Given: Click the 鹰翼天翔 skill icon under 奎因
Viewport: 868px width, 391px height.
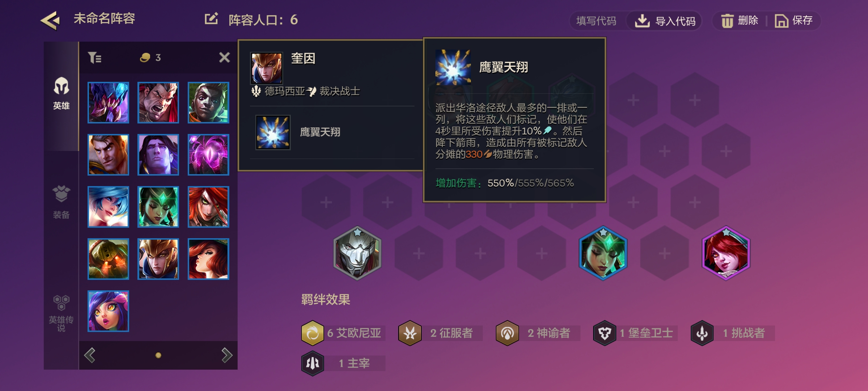Looking at the screenshot, I should (x=273, y=133).
